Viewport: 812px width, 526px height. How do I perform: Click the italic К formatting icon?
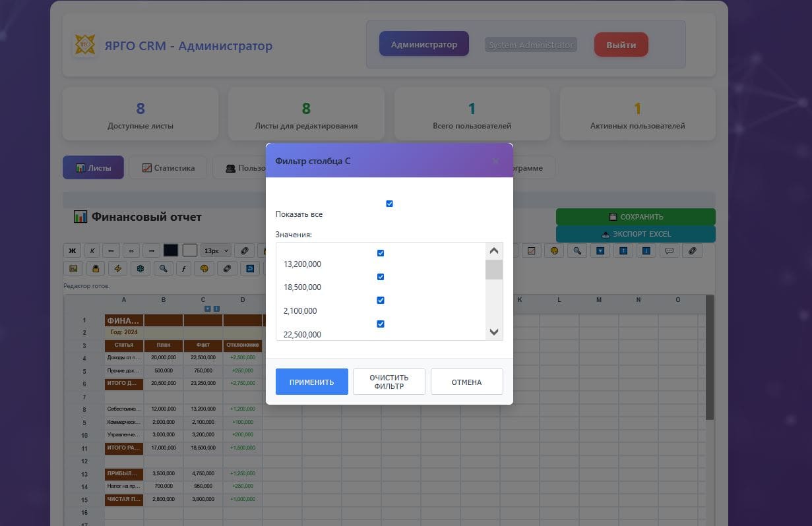[92, 250]
